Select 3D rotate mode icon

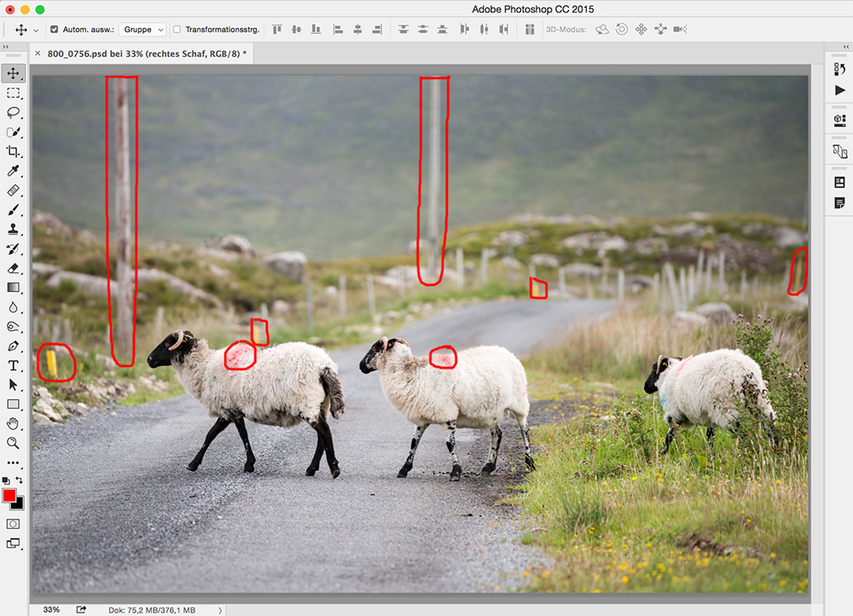tap(601, 29)
